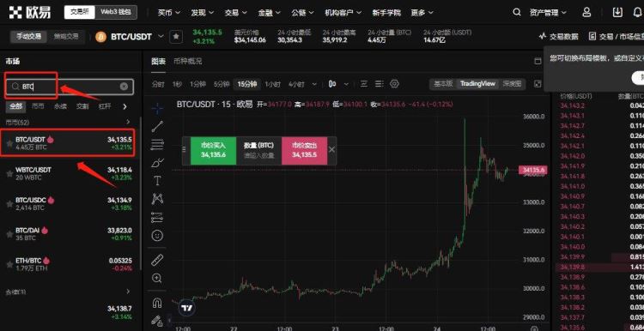
Task: Switch to the 币种概况 tab
Action: (188, 61)
